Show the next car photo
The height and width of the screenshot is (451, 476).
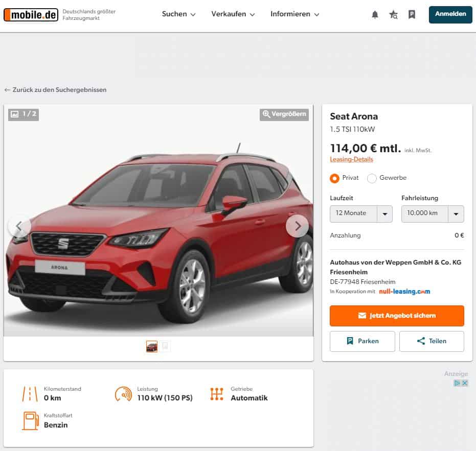298,226
